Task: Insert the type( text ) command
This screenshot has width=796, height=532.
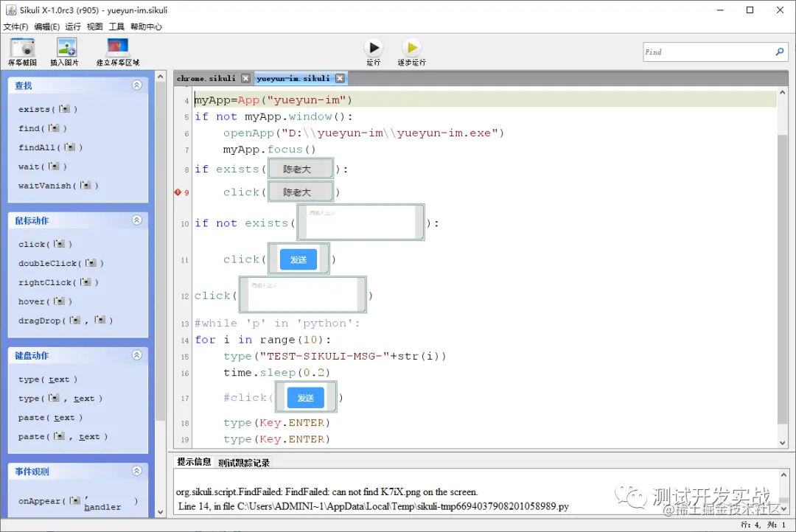Action: coord(48,379)
